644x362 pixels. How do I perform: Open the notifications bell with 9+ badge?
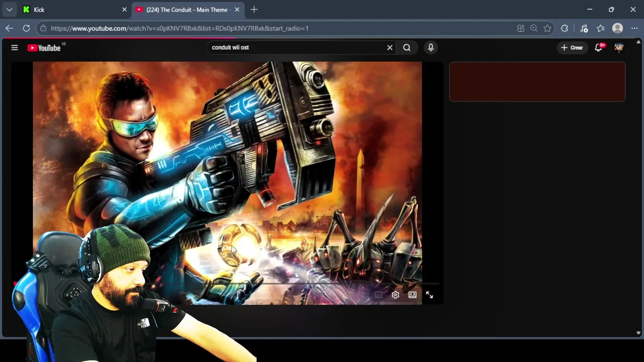tap(599, 48)
